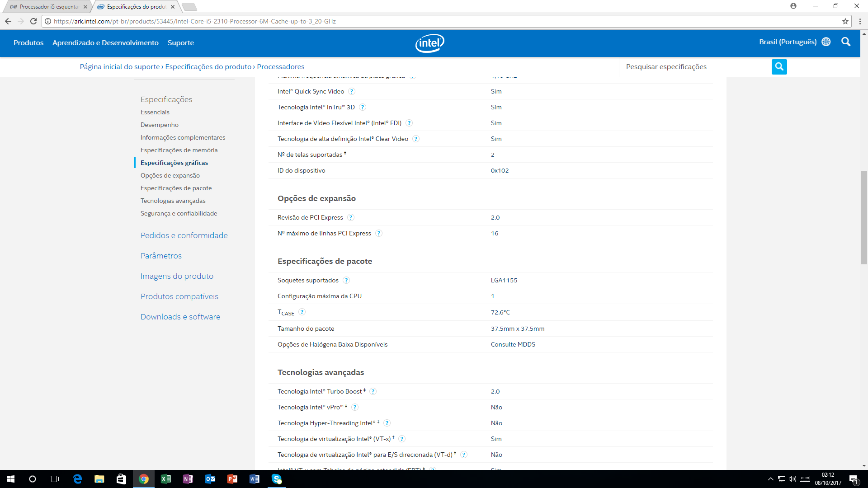Click the globe language icon

826,42
